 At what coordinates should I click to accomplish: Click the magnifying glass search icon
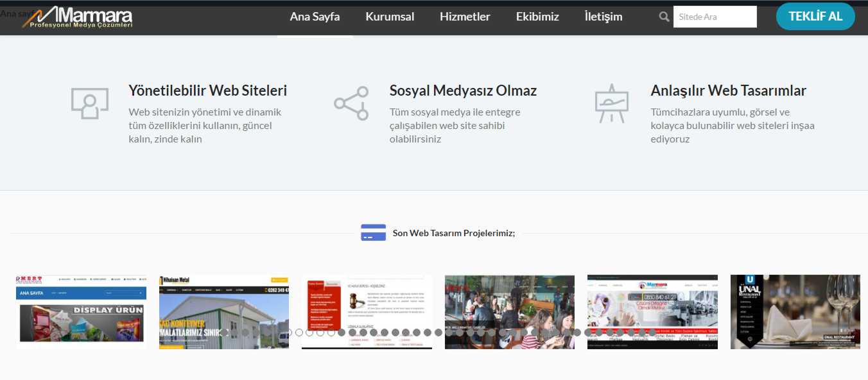664,17
